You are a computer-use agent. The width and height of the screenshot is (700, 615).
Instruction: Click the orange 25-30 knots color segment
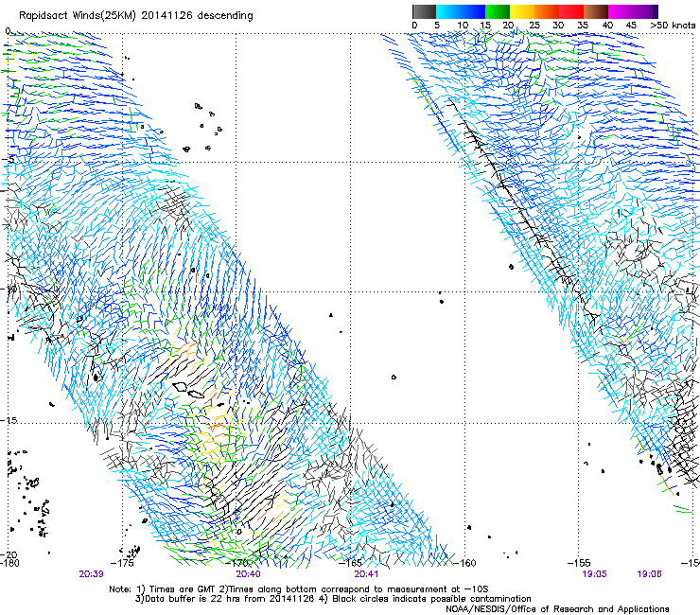tap(547, 11)
